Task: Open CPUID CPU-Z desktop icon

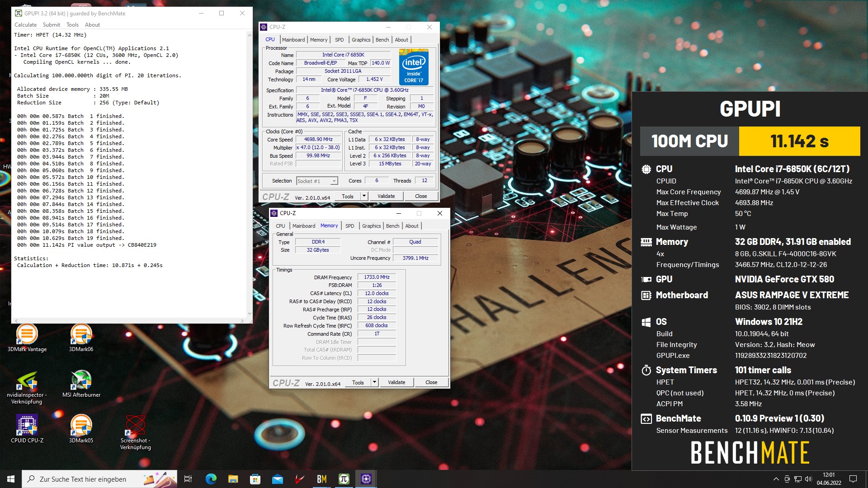Action: pos(27,429)
